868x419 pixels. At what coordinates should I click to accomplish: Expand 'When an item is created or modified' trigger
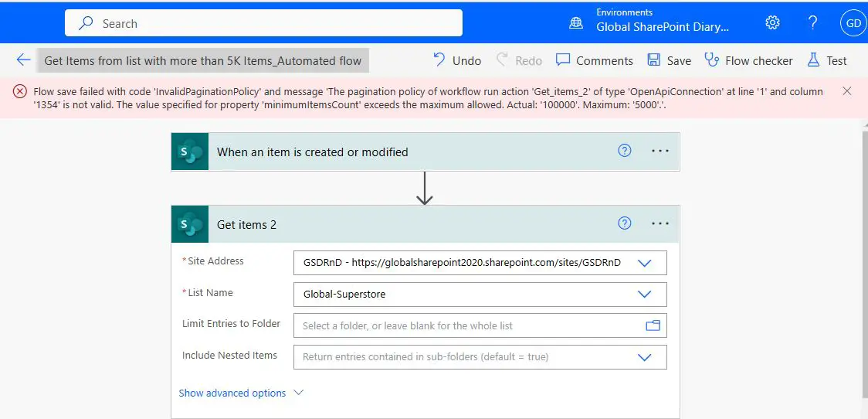pyautogui.click(x=426, y=152)
